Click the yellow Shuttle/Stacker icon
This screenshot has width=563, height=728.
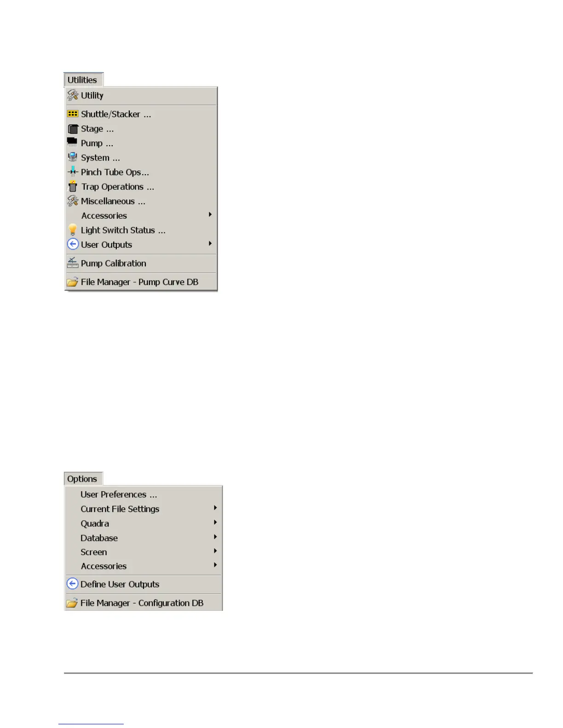[x=73, y=114]
